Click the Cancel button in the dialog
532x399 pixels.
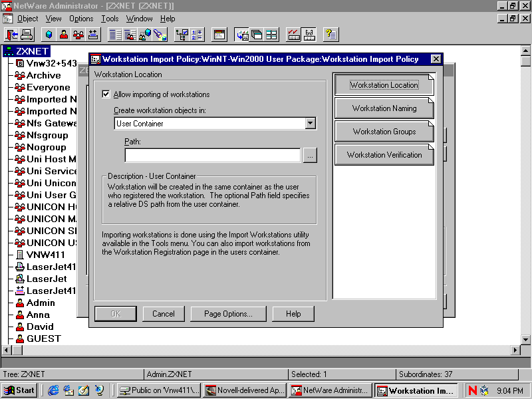(x=164, y=314)
